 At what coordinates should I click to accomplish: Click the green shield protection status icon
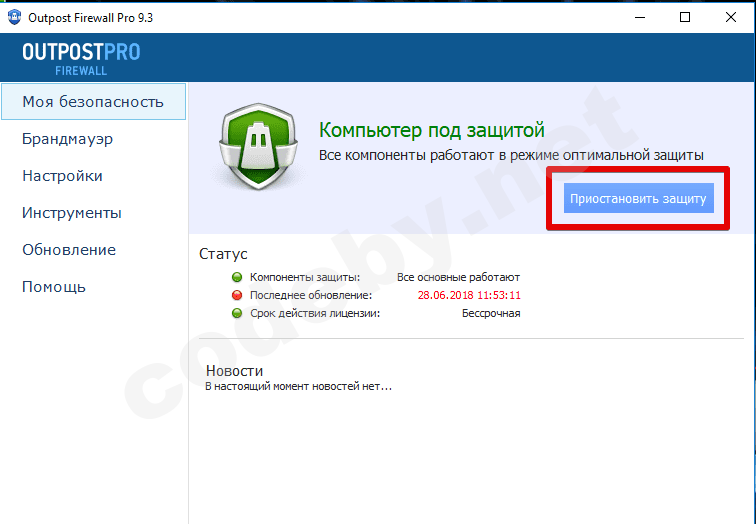click(x=259, y=146)
